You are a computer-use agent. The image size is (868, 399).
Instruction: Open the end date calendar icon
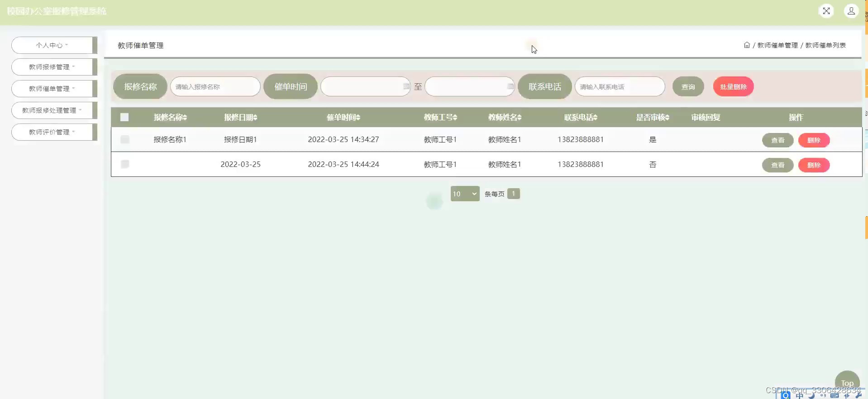[510, 86]
